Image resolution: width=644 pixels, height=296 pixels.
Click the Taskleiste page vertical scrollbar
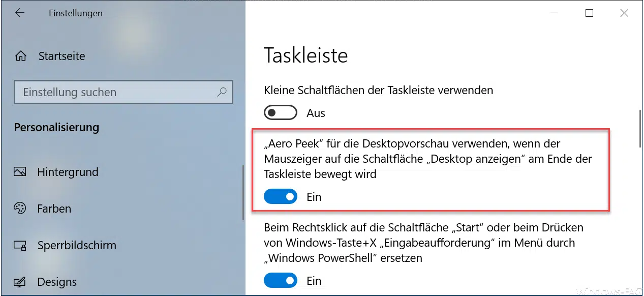640,127
